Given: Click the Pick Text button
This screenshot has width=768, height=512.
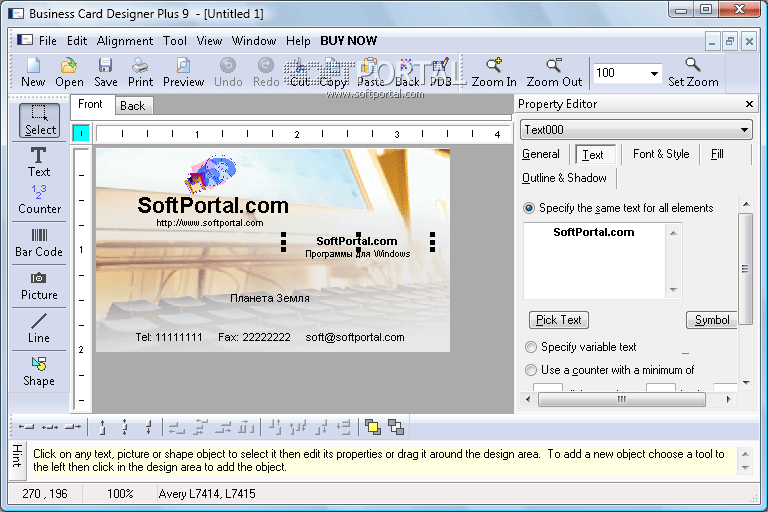Looking at the screenshot, I should 558,320.
